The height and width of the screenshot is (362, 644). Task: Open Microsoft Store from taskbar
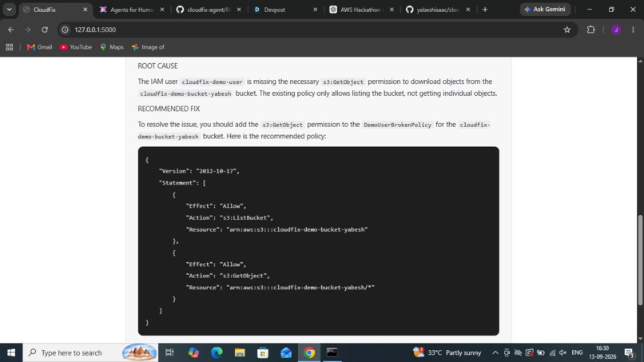(262, 352)
